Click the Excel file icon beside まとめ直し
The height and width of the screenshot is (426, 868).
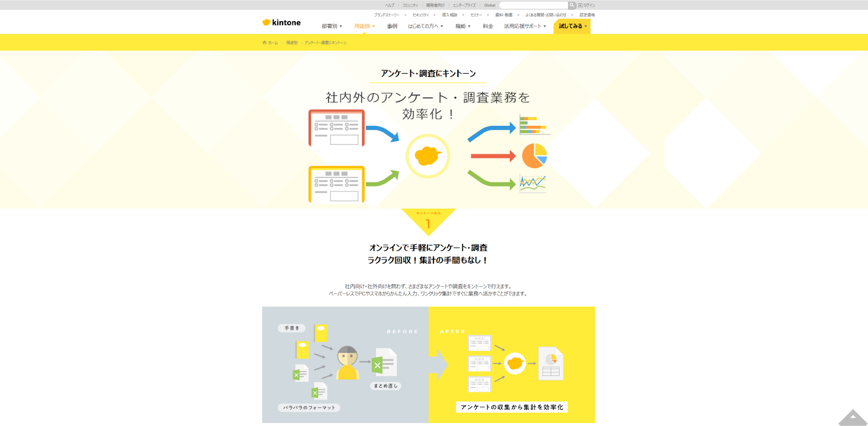pyautogui.click(x=385, y=362)
